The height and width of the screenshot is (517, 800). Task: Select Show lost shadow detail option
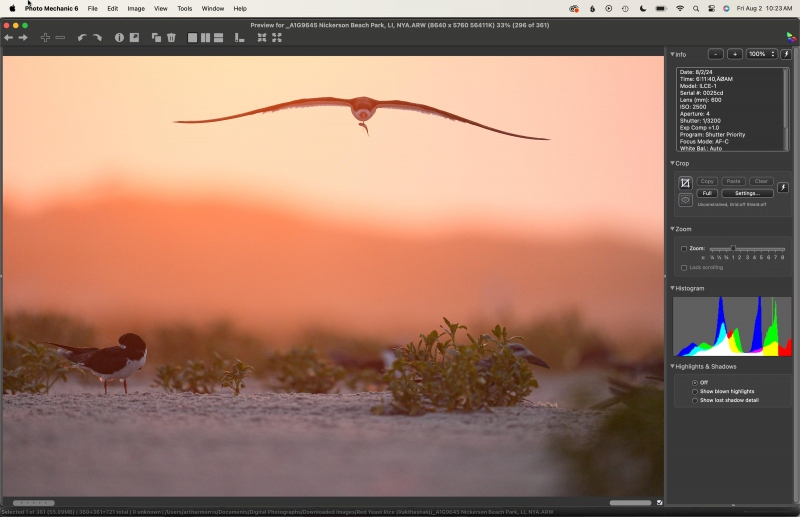(x=694, y=401)
